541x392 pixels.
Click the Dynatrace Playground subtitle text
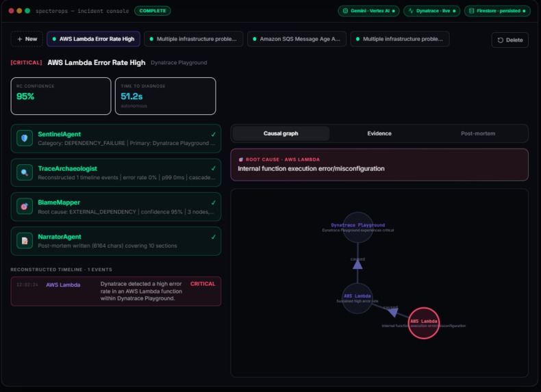click(179, 62)
